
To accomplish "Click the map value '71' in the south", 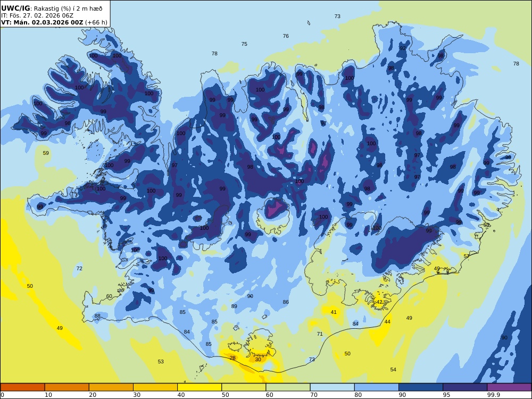I will point(320,334).
